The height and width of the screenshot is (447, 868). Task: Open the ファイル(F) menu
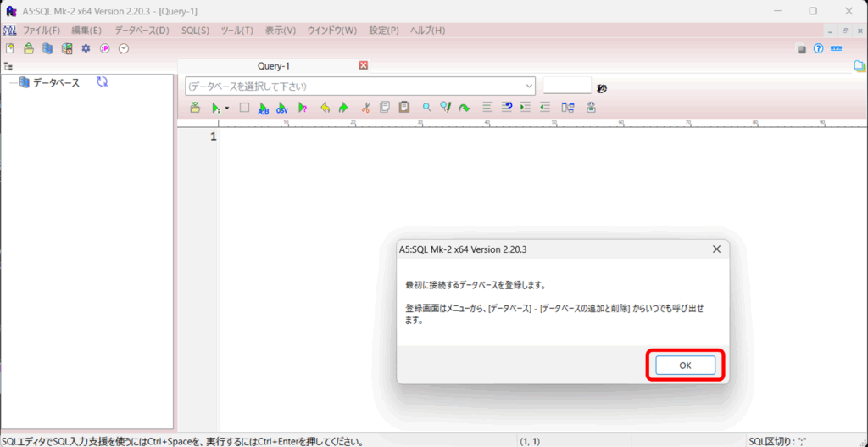click(41, 31)
